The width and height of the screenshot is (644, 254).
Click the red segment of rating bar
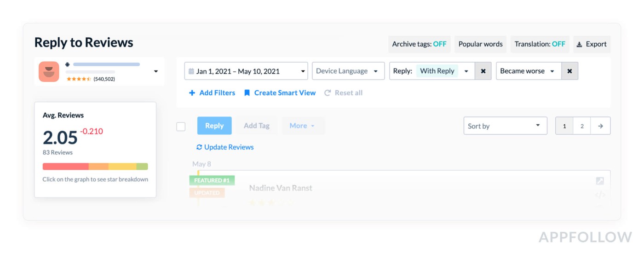(65, 167)
